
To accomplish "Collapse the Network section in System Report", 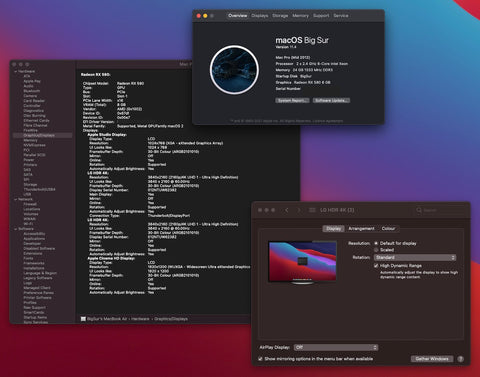I will pyautogui.click(x=15, y=199).
